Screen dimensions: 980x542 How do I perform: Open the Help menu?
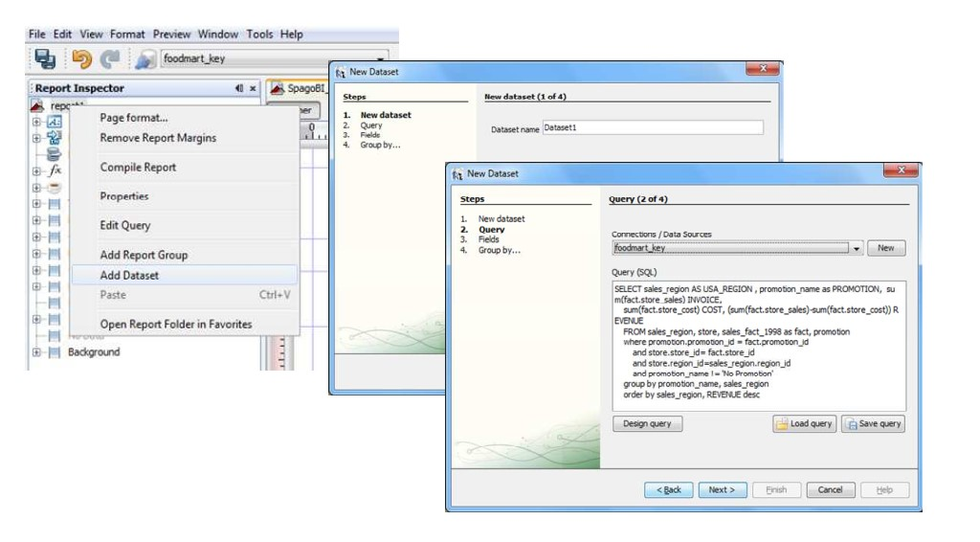(x=291, y=34)
